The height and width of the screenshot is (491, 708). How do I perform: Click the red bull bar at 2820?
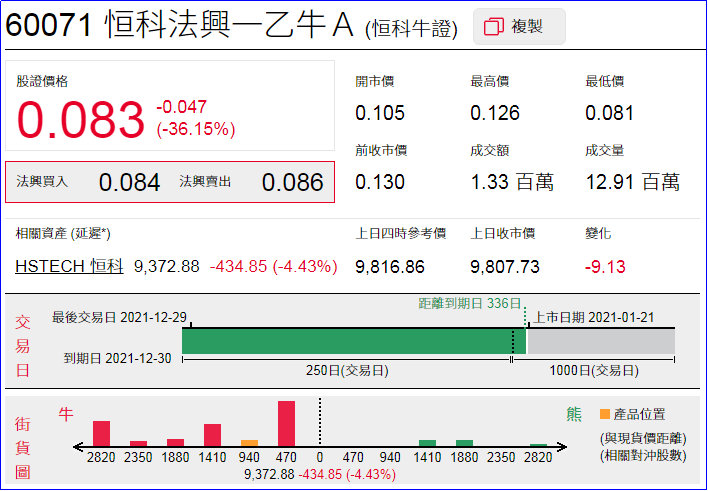tap(101, 434)
